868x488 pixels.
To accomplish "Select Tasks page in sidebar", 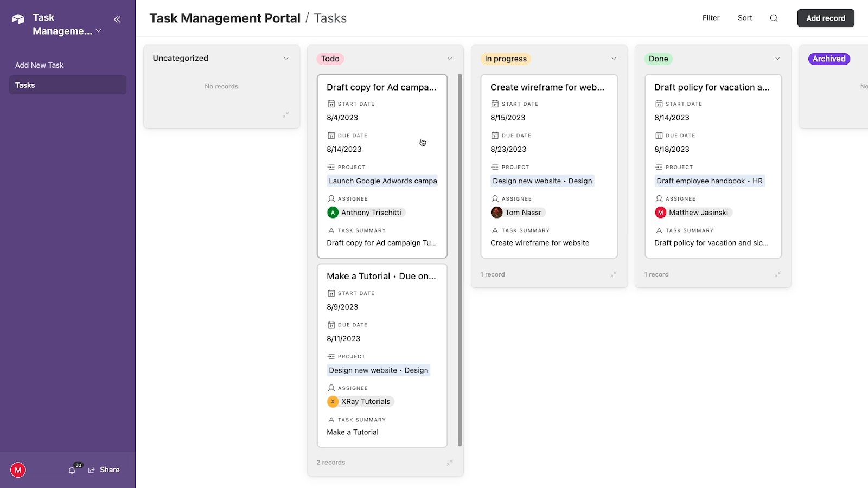I will click(x=68, y=85).
